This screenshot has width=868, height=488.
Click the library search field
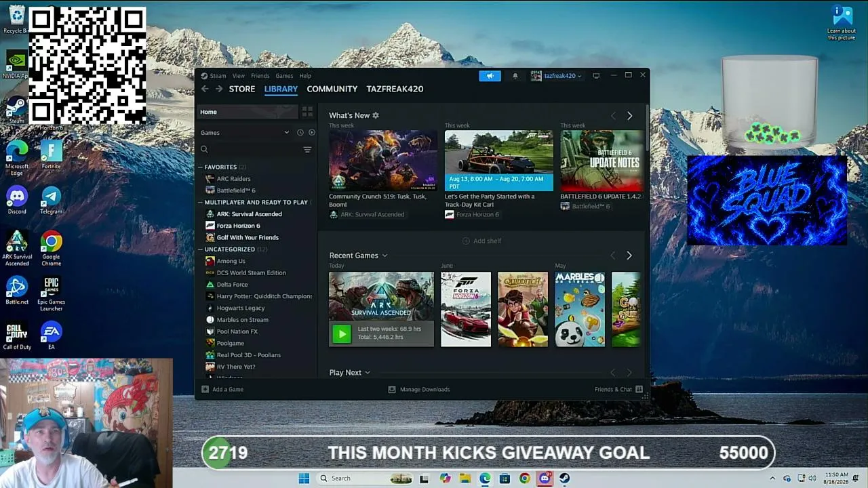click(249, 150)
